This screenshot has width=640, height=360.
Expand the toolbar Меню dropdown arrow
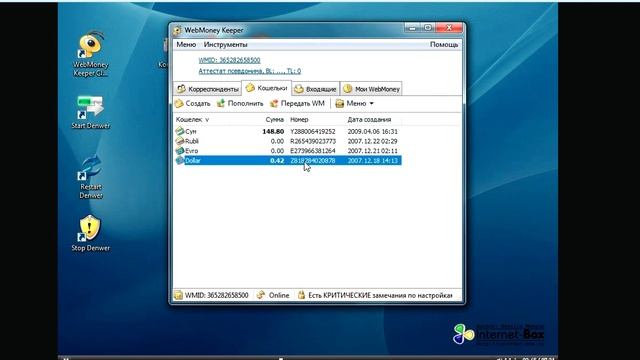coord(371,104)
